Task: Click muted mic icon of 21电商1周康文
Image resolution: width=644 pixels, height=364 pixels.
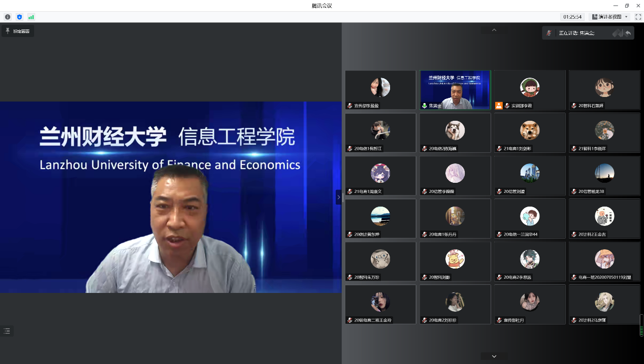Action: coord(350,191)
